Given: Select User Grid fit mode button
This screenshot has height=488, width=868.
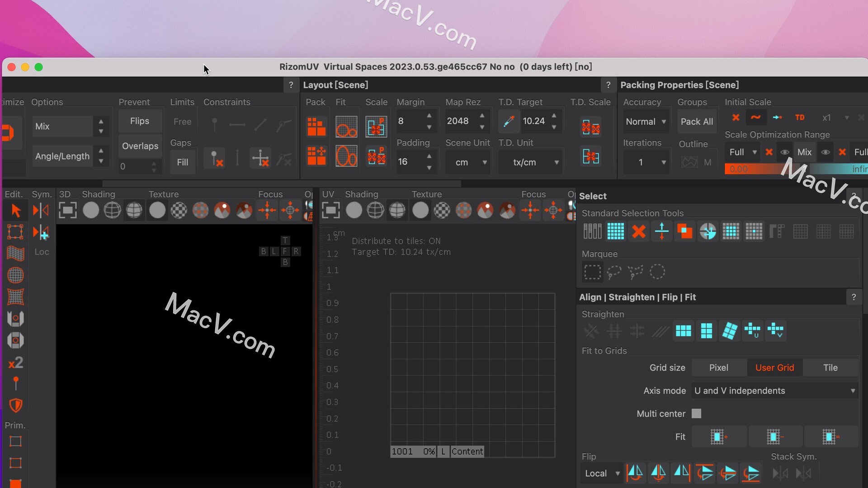Looking at the screenshot, I should tap(774, 368).
